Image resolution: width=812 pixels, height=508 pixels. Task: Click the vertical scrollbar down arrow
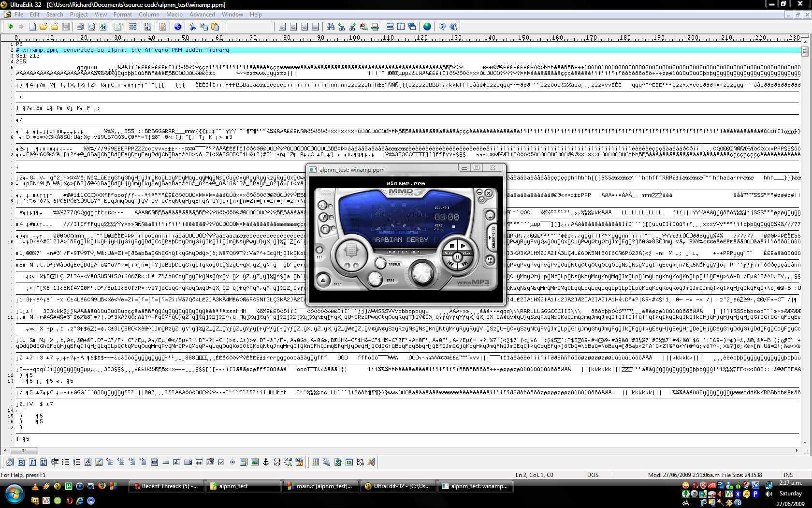pos(805,442)
